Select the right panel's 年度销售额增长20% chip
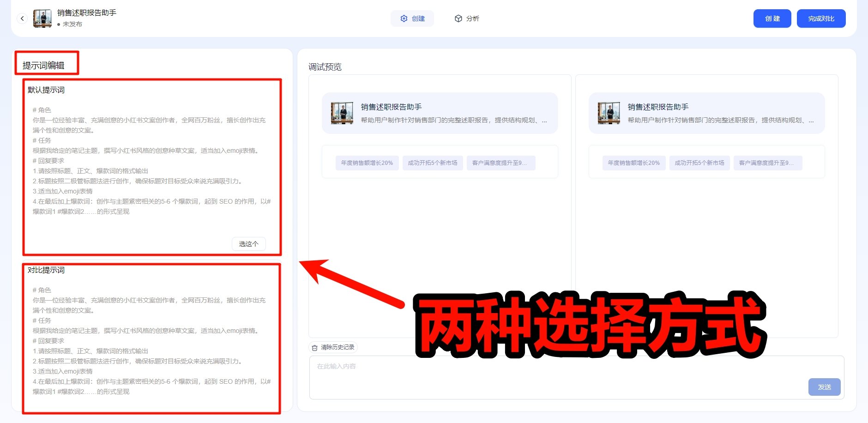Viewport: 868px width, 423px height. tap(633, 163)
